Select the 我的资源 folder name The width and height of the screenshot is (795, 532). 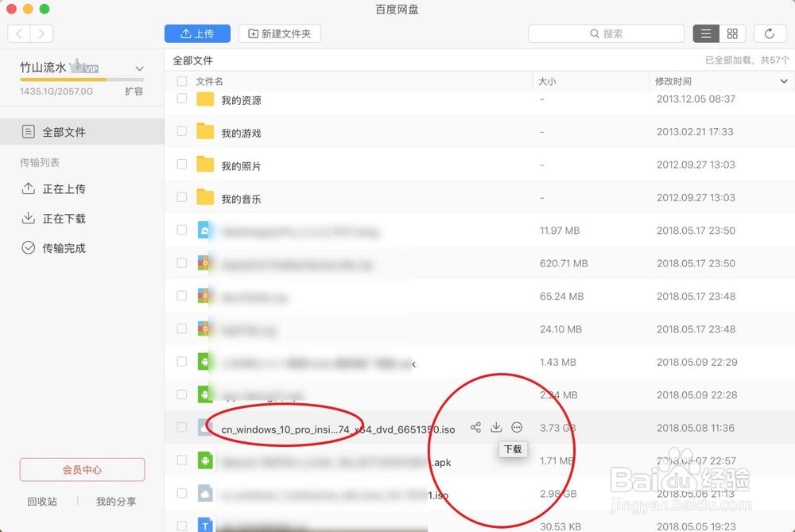(x=242, y=100)
